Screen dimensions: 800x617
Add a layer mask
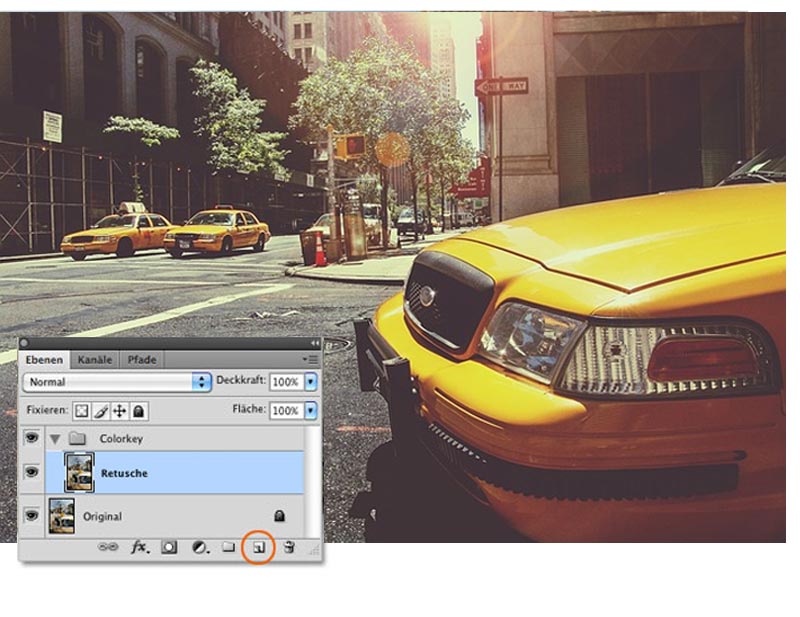169,547
